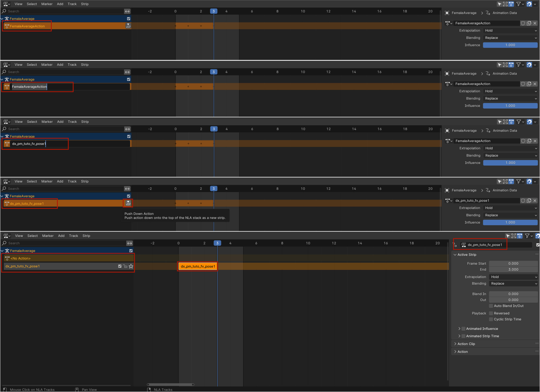Click the lock icon on the dx_pm_tuto_fv_pose1 track
The image size is (540, 392).
click(x=125, y=266)
